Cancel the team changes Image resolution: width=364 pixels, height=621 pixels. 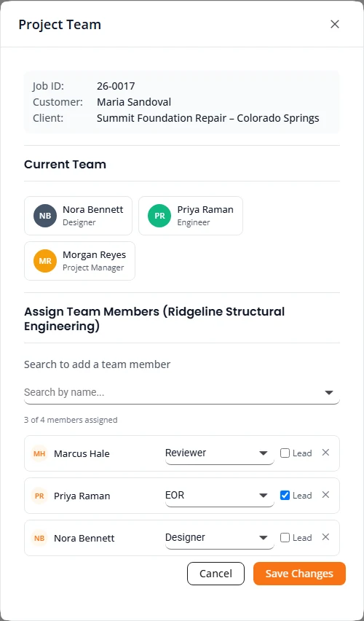215,574
